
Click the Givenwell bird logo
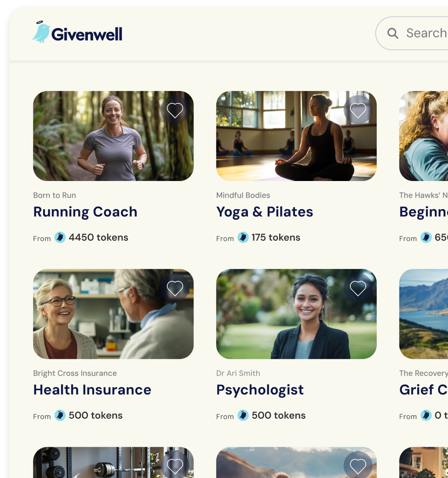point(41,32)
